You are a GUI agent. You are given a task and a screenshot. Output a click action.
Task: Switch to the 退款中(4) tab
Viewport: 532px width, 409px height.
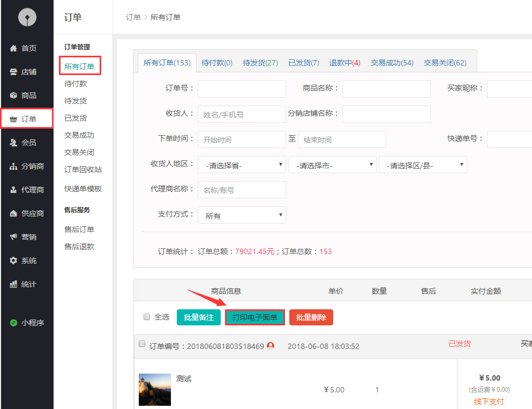tap(344, 63)
